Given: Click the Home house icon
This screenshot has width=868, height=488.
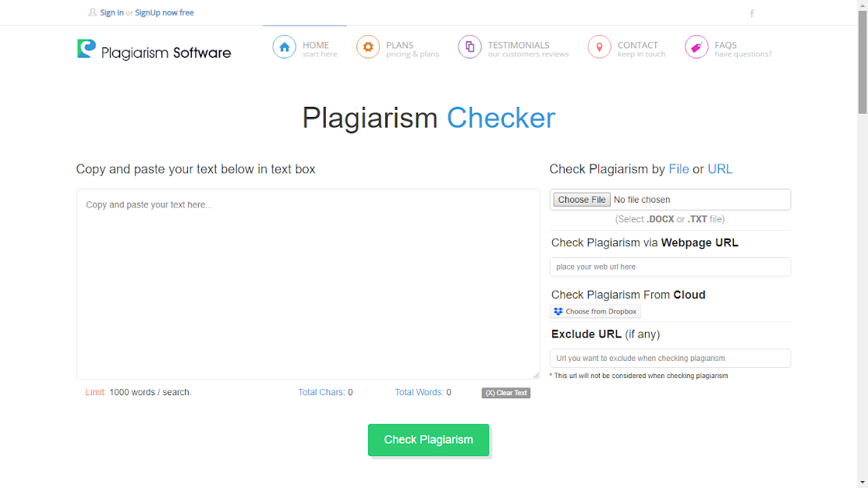Looking at the screenshot, I should click(x=284, y=47).
